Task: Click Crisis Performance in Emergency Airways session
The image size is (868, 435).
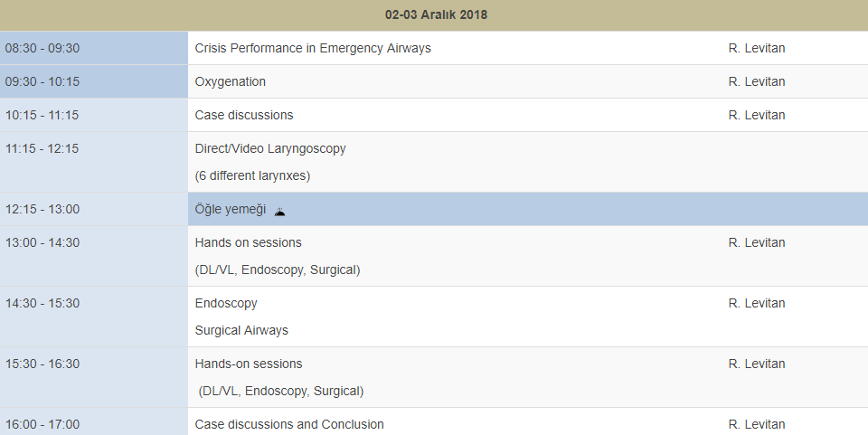Action: click(313, 48)
